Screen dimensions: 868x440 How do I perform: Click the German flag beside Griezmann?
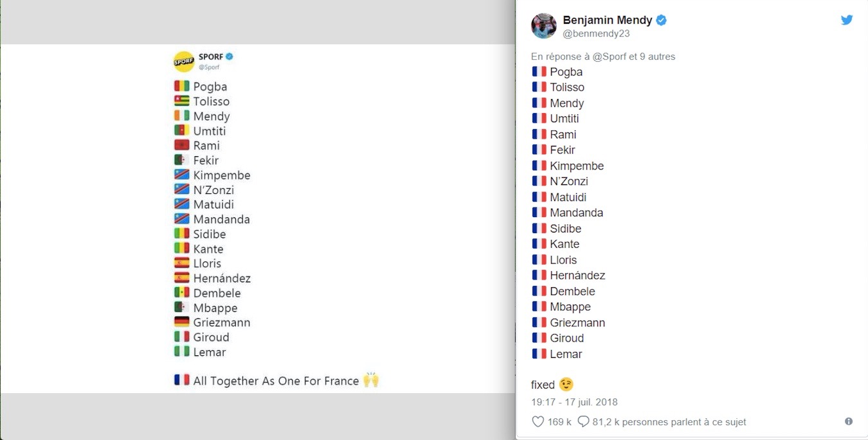(181, 322)
